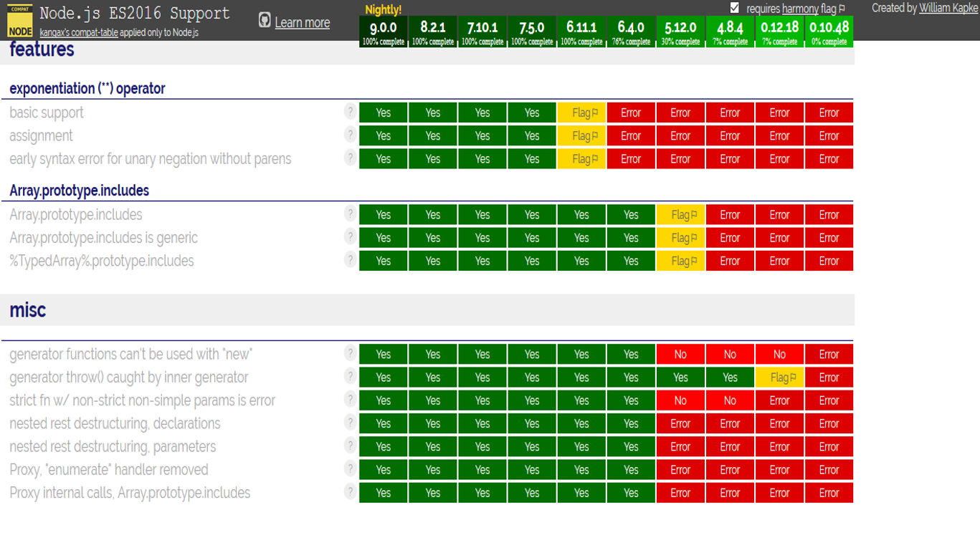Viewport: 980px width, 548px height.
Task: Open the help icon for assignment row
Action: click(350, 134)
